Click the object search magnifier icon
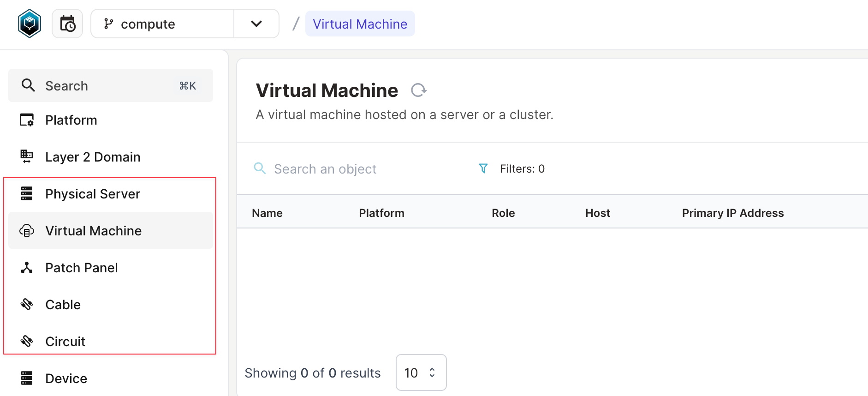868x396 pixels. coord(260,168)
